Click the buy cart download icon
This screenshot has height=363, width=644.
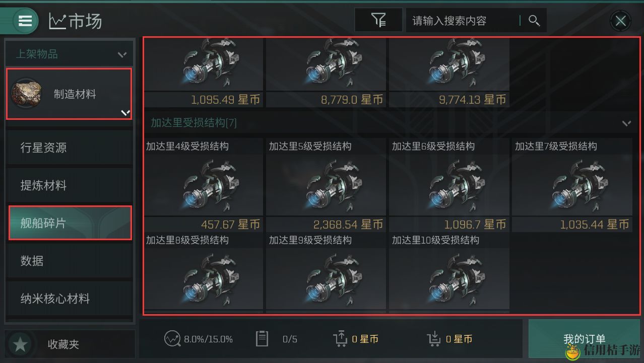[x=434, y=339]
